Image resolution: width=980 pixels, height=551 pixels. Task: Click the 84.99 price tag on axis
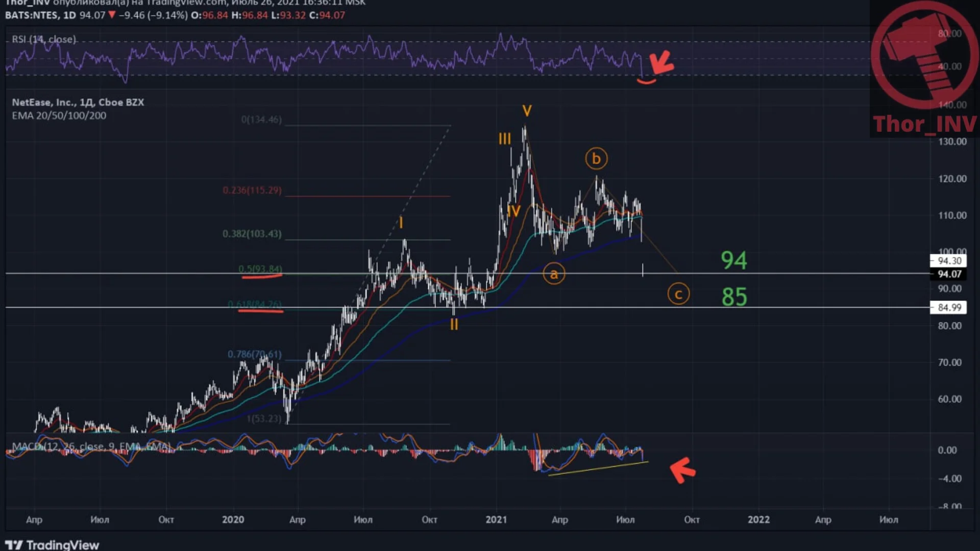click(948, 307)
